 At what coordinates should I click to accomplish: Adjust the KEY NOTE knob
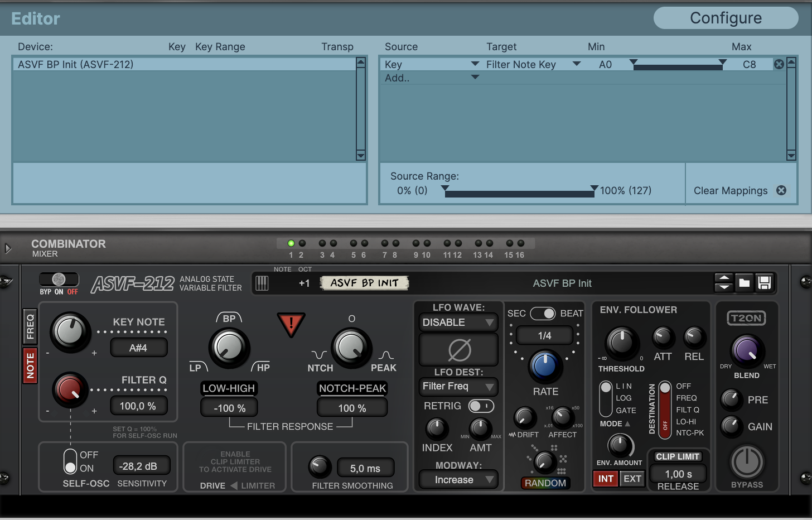pos(70,331)
